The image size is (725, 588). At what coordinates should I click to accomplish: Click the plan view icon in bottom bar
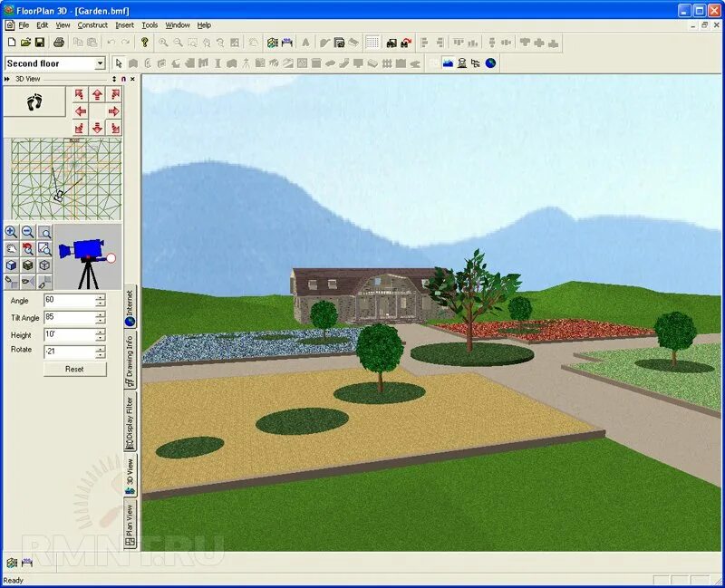12,563
